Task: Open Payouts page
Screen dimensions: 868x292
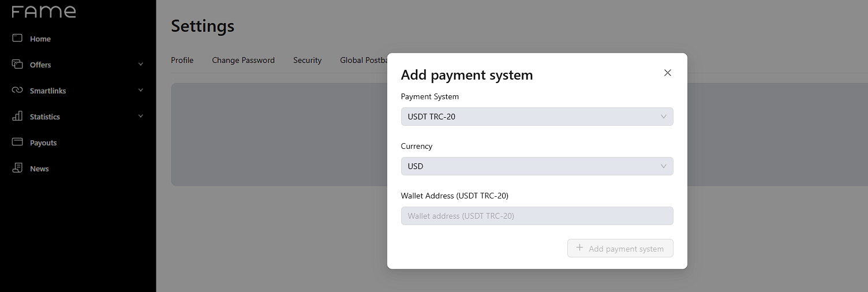Action: pyautogui.click(x=43, y=143)
